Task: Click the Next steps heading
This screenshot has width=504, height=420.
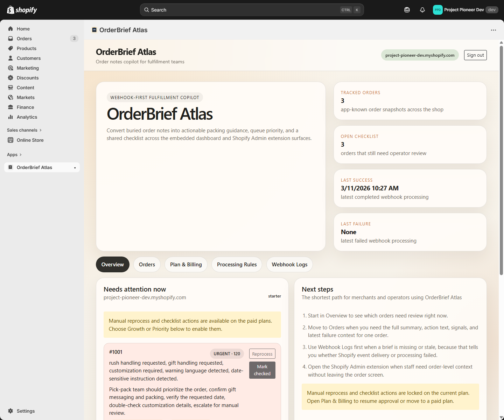Action: pos(317,289)
